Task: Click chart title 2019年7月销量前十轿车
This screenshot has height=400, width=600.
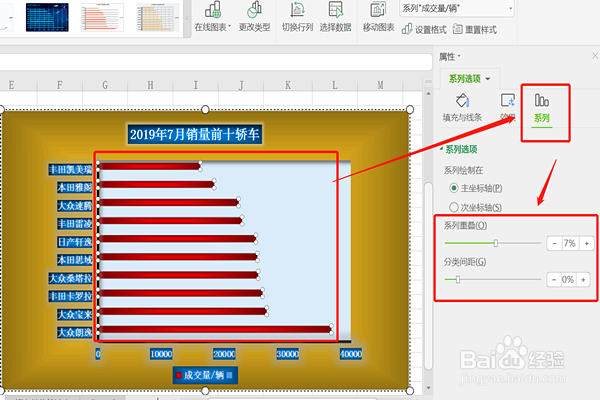Action: (195, 134)
